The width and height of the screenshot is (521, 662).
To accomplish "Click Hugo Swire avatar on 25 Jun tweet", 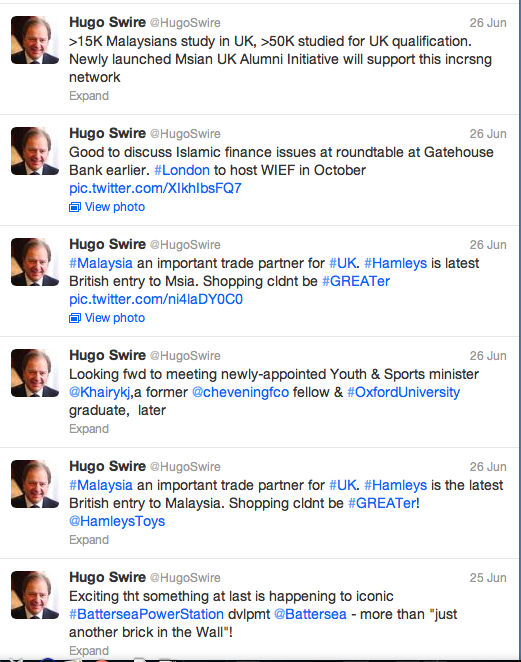I will point(35,595).
